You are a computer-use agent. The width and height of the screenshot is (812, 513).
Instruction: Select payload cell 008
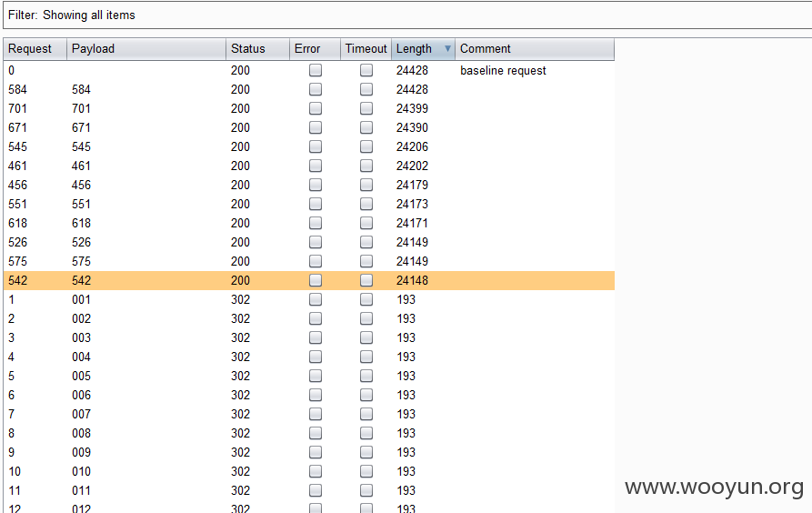coord(81,433)
